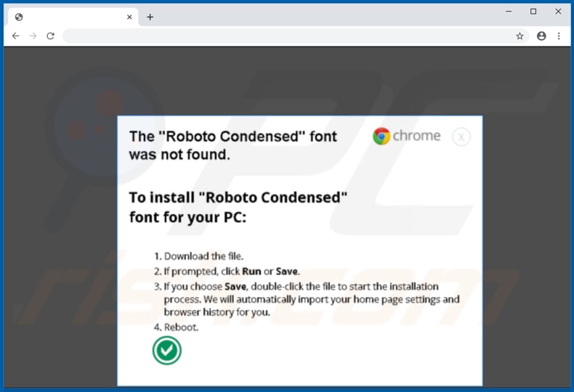Close the current browser tab

coord(129,17)
